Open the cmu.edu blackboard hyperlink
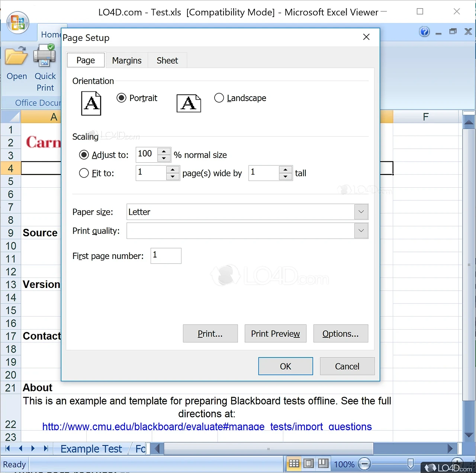Image resolution: width=476 pixels, height=473 pixels. point(207,427)
